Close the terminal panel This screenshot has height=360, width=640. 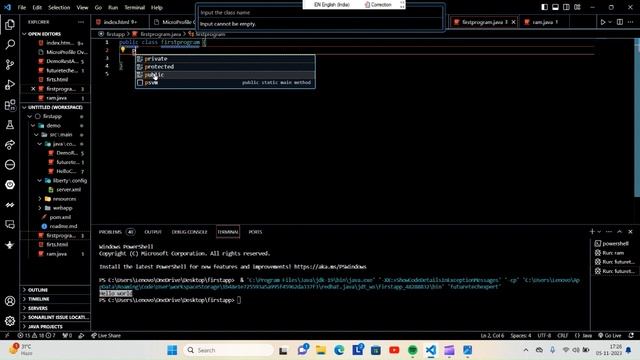click(x=630, y=232)
